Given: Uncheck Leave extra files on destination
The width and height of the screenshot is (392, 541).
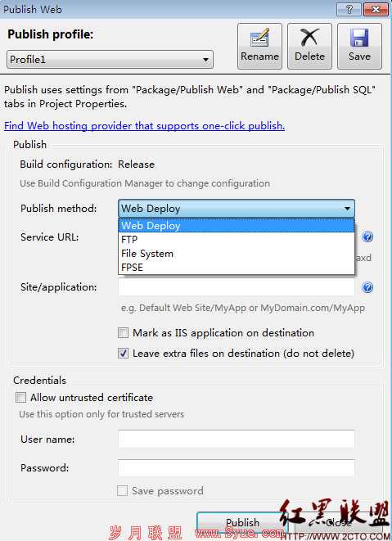Looking at the screenshot, I should [x=124, y=354].
